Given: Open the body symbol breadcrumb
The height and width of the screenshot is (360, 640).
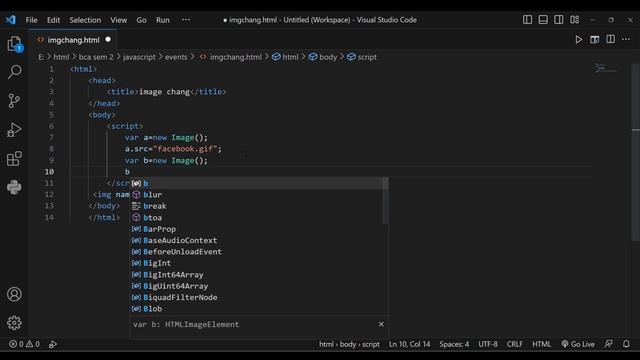Looking at the screenshot, I should pyautogui.click(x=323, y=57).
